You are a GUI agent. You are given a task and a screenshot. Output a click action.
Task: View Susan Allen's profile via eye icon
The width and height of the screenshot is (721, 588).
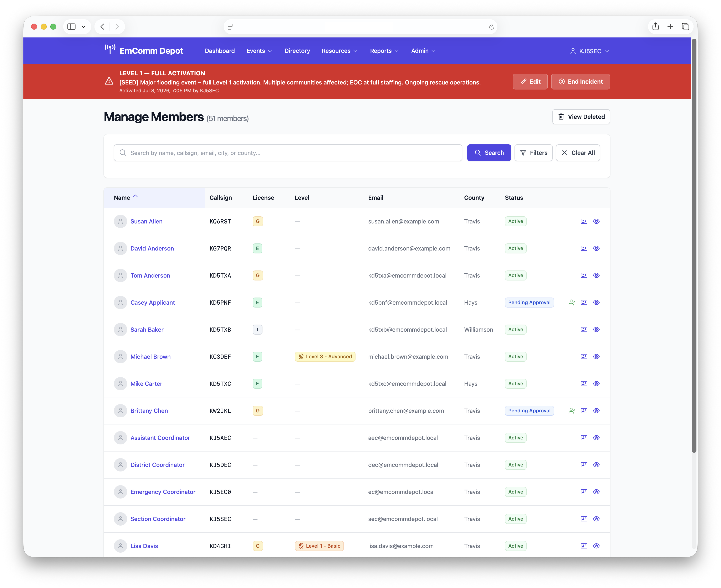tap(596, 221)
